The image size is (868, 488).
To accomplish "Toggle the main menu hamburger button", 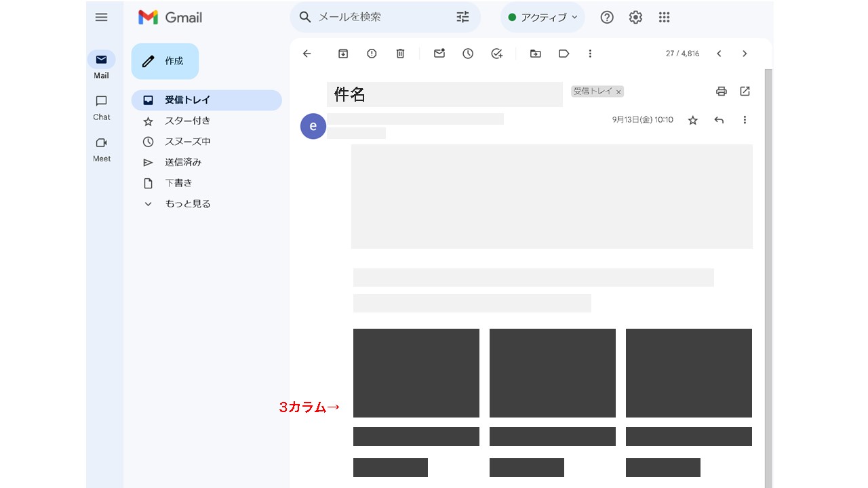I will click(101, 18).
